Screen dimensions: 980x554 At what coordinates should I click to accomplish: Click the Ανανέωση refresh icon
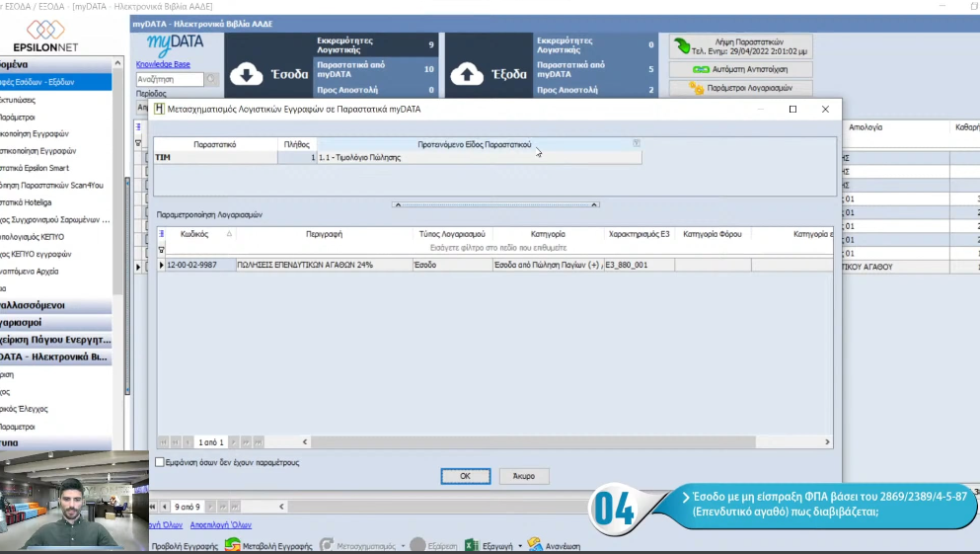click(535, 545)
